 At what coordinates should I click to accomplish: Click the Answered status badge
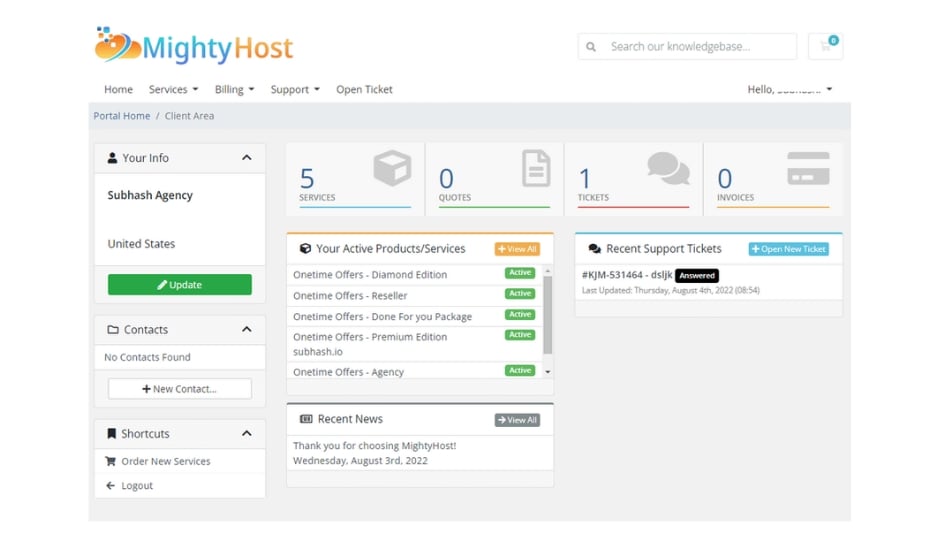click(x=697, y=276)
